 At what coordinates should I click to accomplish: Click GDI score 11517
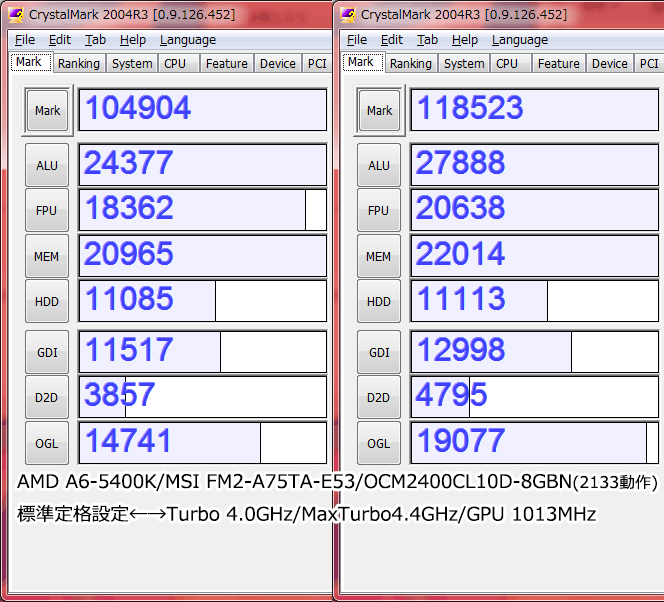click(203, 352)
